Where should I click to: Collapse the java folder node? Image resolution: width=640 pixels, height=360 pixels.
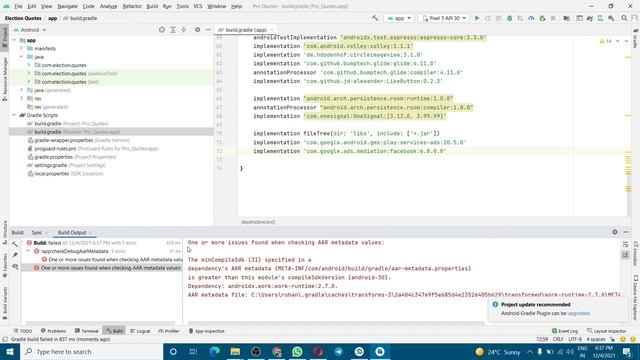(22, 57)
